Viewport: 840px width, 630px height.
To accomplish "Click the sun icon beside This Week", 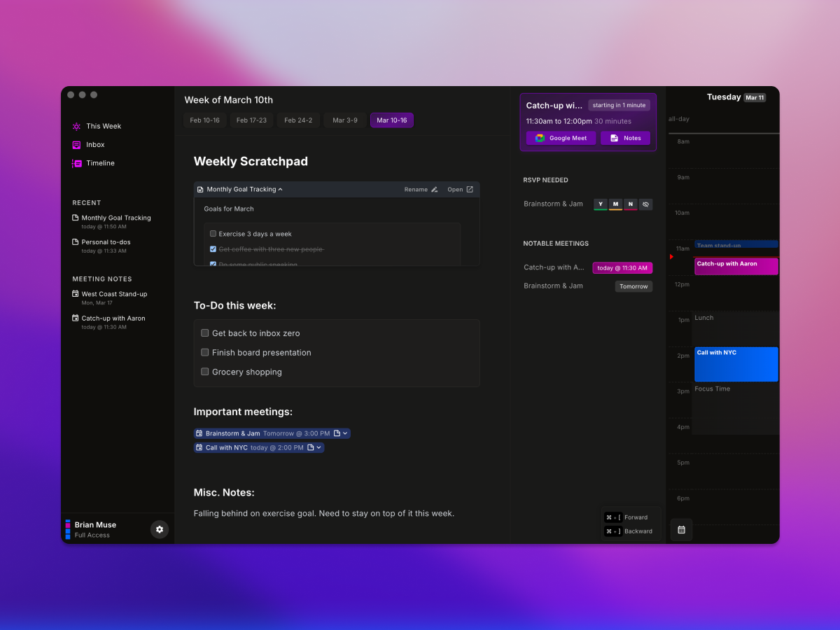I will click(77, 127).
